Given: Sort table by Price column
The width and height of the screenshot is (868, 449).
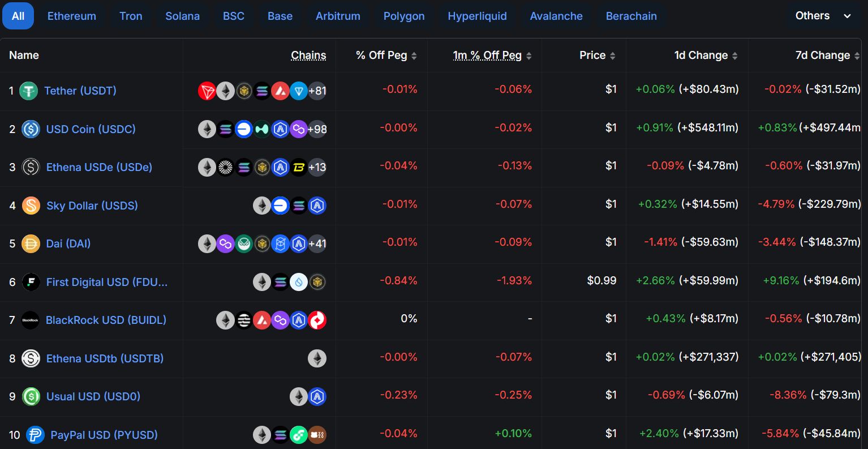Looking at the screenshot, I should coord(597,55).
